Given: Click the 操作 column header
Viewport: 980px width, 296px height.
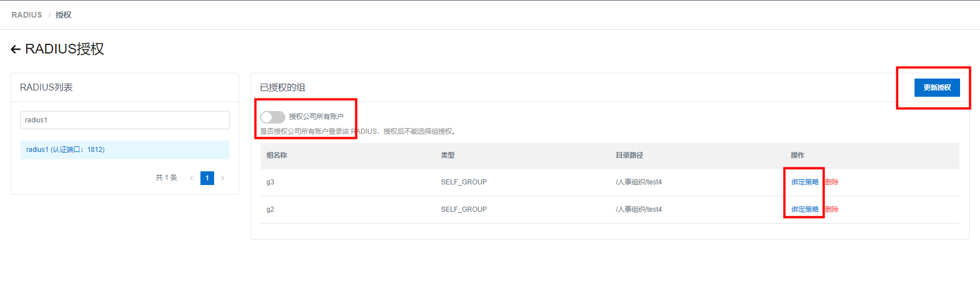Looking at the screenshot, I should pyautogui.click(x=797, y=155).
